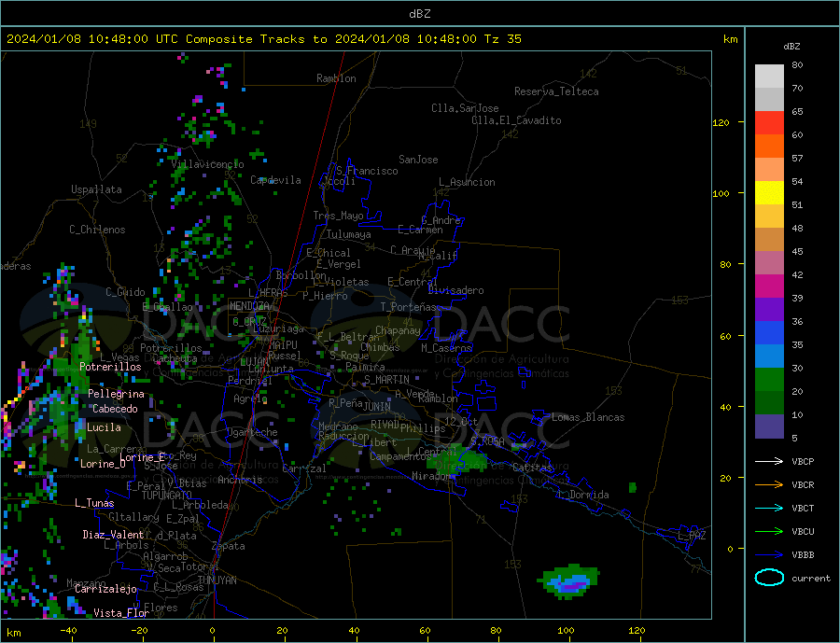This screenshot has width=840, height=643.
Task: Click the S_Francisco place label
Action: click(367, 171)
